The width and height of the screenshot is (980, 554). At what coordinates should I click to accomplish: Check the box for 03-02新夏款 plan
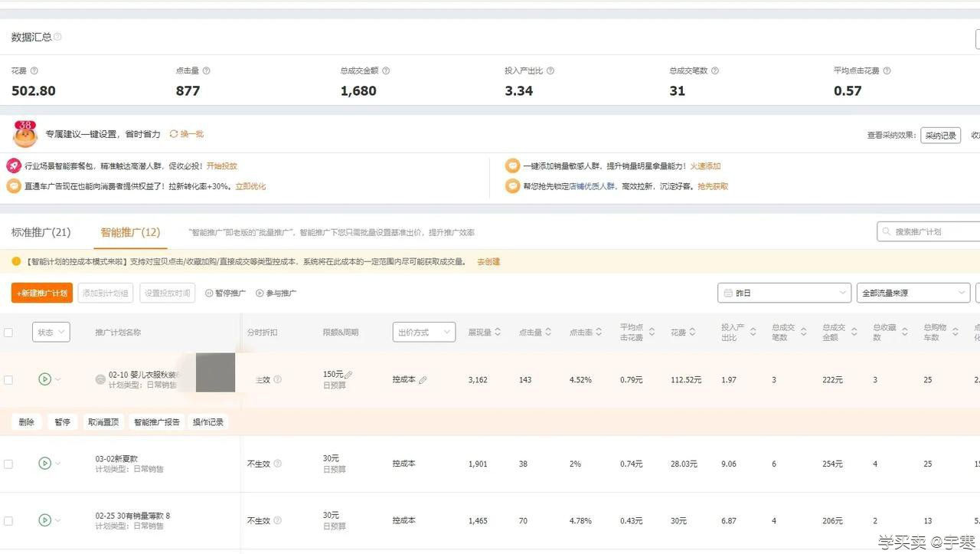[x=8, y=464]
